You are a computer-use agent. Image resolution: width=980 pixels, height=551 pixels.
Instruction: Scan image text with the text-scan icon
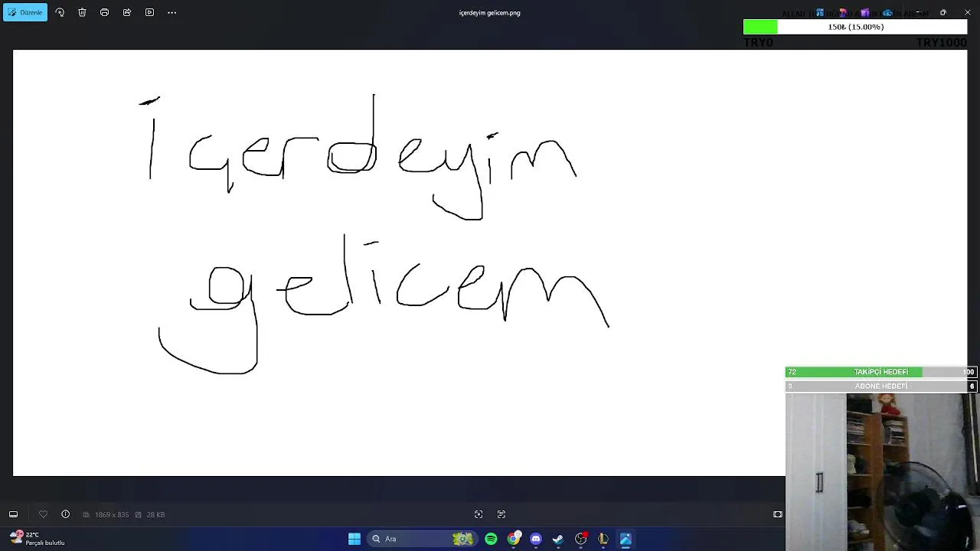[x=501, y=514]
